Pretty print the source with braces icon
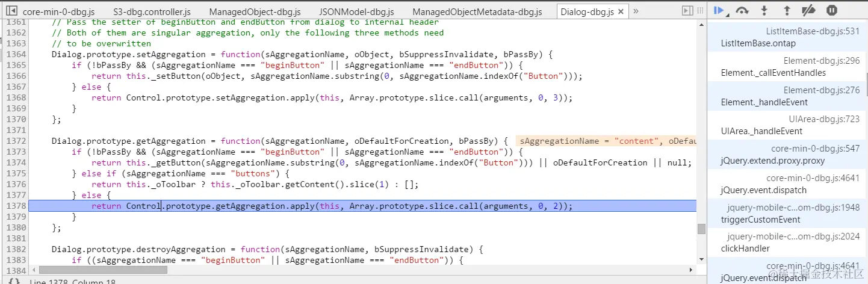 (14, 281)
